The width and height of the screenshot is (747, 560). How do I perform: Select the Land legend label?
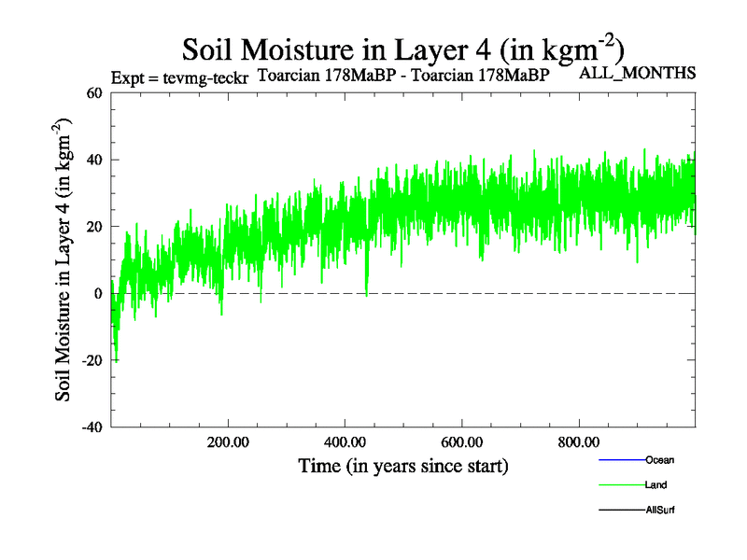[655, 485]
